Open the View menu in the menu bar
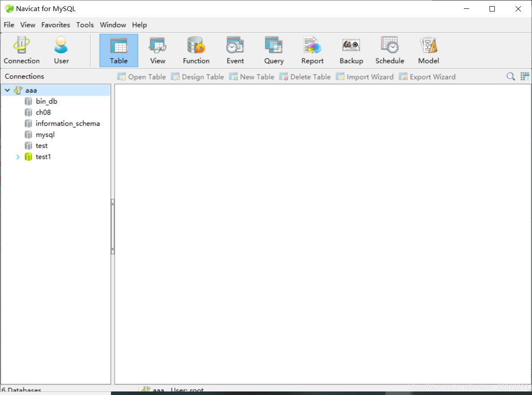The image size is (532, 395). point(28,25)
